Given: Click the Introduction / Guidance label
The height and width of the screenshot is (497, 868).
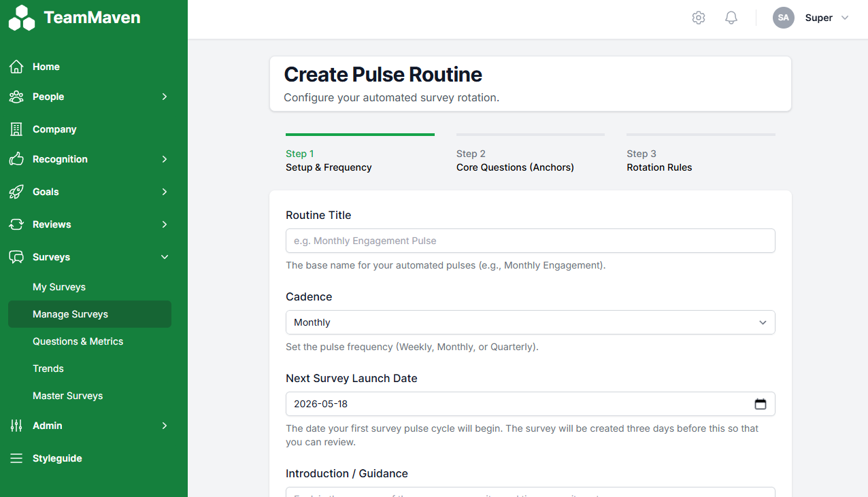Looking at the screenshot, I should click(347, 473).
